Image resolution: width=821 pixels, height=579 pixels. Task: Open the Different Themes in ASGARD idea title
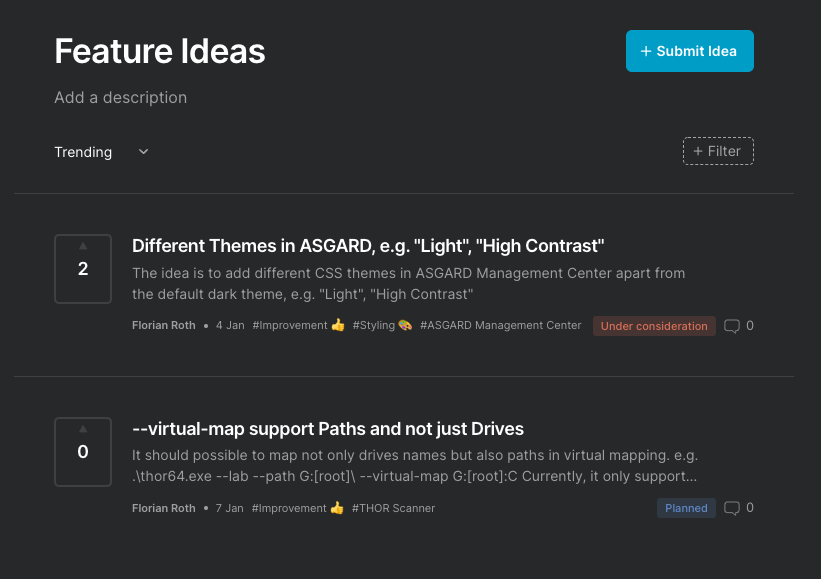coord(368,246)
